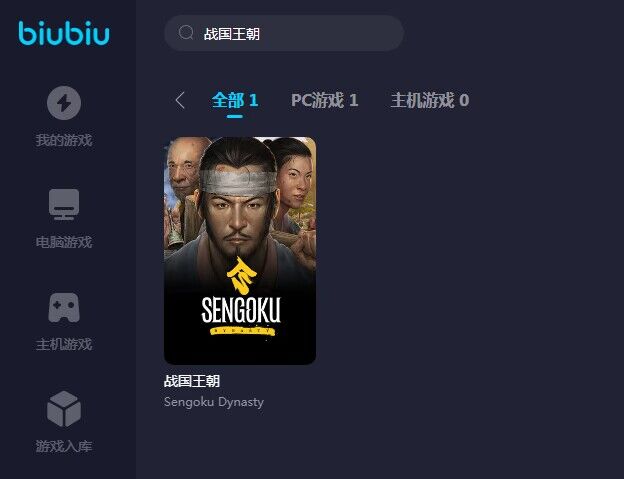Switch to the PC游戏 1 tab
The height and width of the screenshot is (479, 624).
tap(324, 100)
